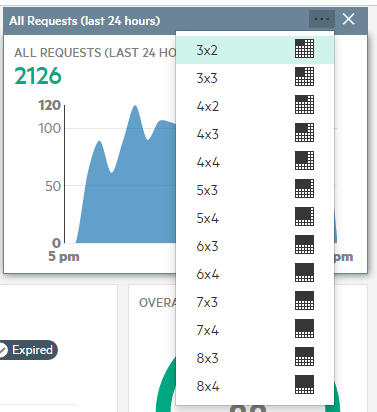This screenshot has width=377, height=412.
Task: Set widget size to 5x4
Action: tap(255, 218)
